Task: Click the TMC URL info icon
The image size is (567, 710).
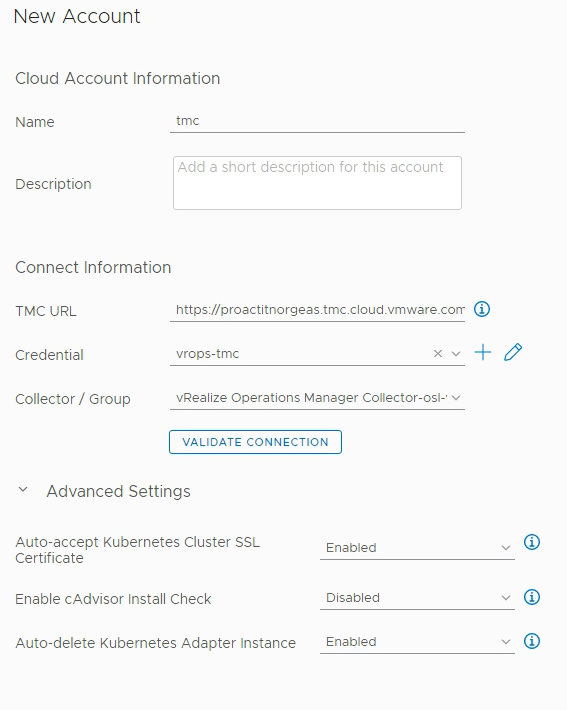Action: coord(482,309)
